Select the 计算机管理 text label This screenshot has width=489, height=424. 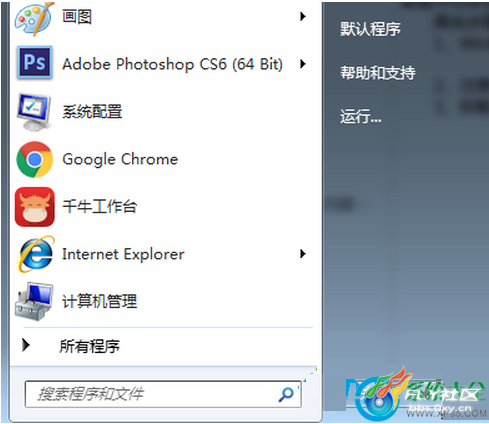pos(99,301)
